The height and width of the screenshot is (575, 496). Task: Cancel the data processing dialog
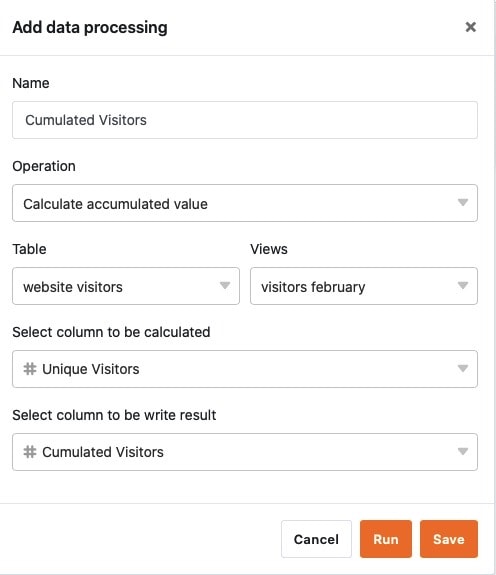tap(316, 539)
